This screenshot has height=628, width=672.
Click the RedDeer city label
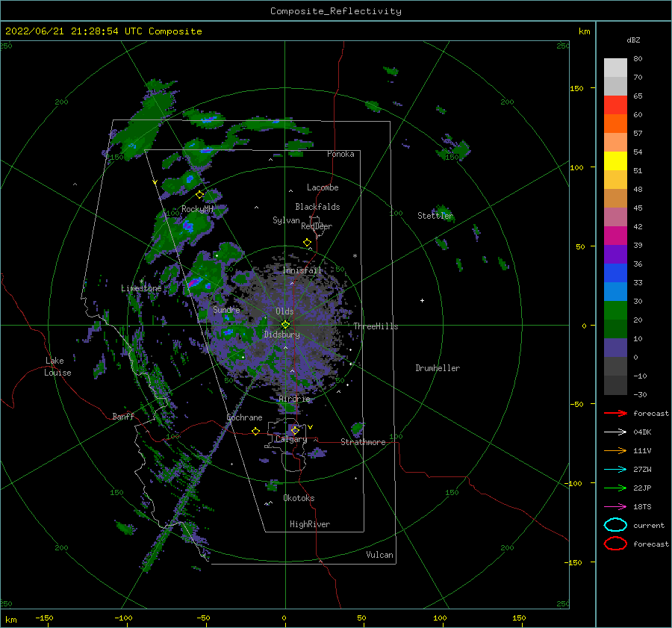click(317, 226)
